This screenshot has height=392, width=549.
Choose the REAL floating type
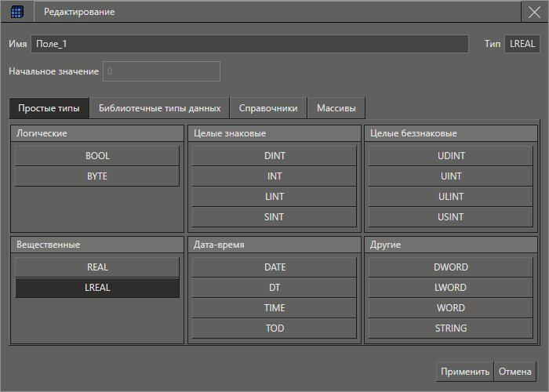click(x=97, y=267)
